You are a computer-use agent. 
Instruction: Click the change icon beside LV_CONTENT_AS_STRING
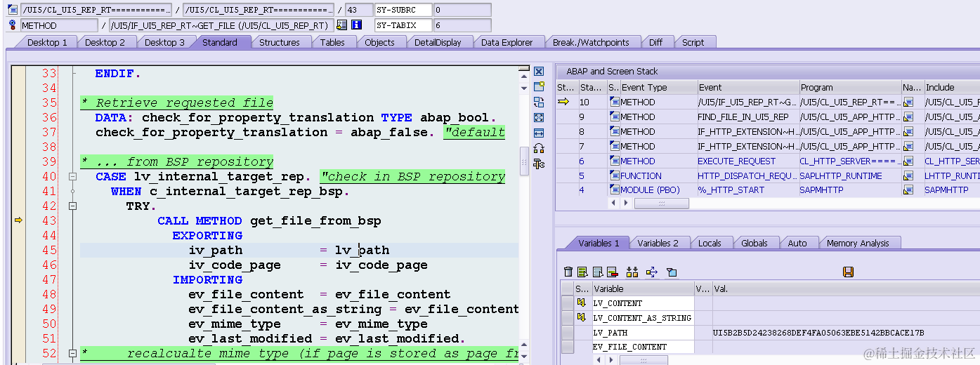tap(582, 318)
